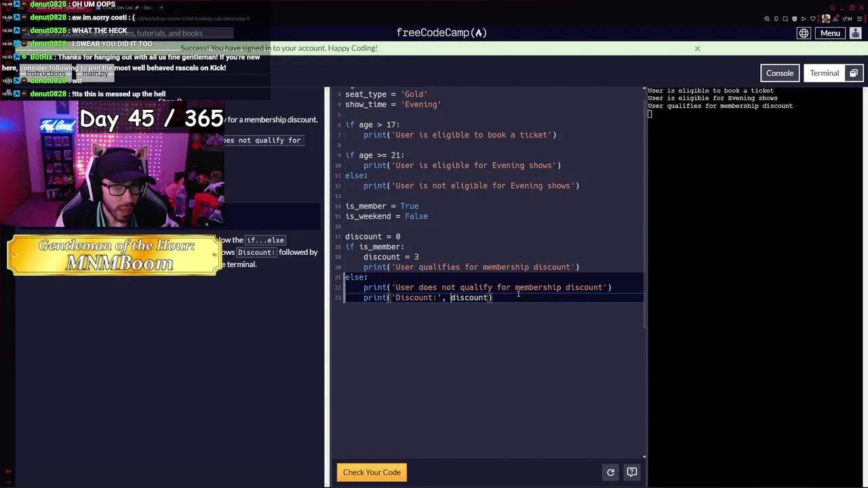Switch to the Instructions tab
868x488 pixels.
tap(46, 73)
